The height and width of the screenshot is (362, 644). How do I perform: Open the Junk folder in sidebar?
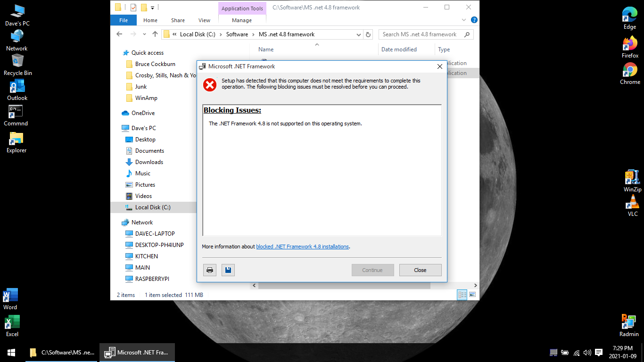tap(141, 87)
